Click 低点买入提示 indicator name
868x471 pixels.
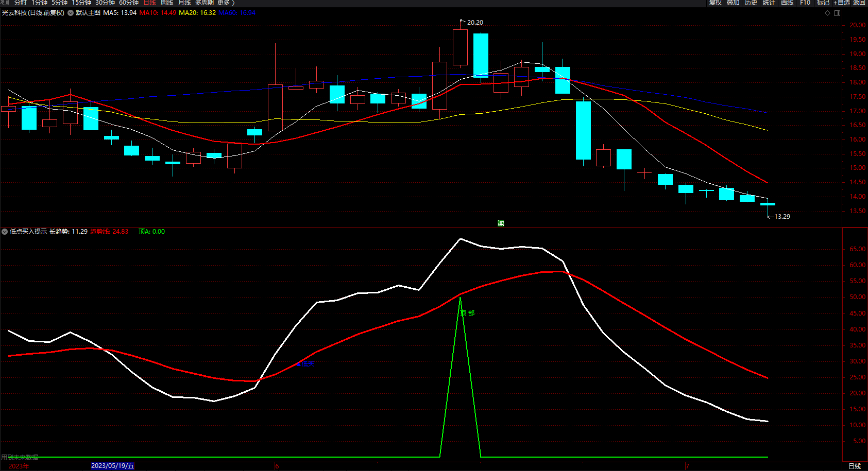tap(28, 232)
